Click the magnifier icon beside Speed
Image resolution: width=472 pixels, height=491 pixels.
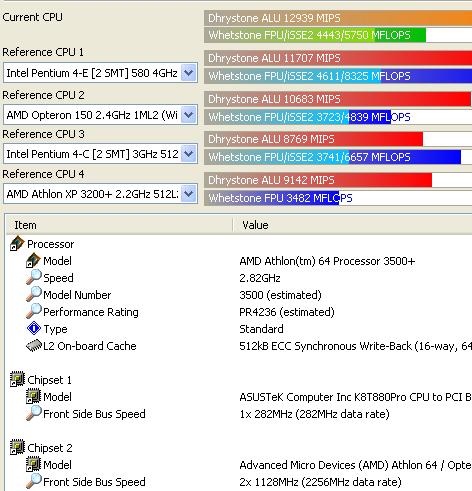click(x=34, y=277)
